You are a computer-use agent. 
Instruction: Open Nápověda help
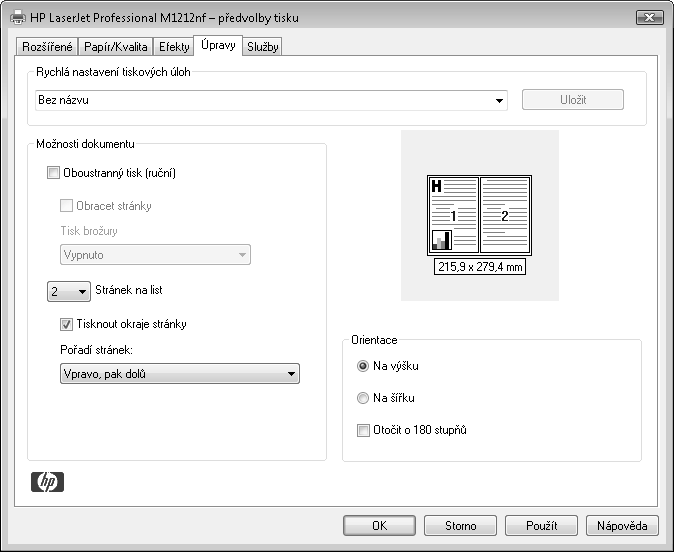(622, 525)
